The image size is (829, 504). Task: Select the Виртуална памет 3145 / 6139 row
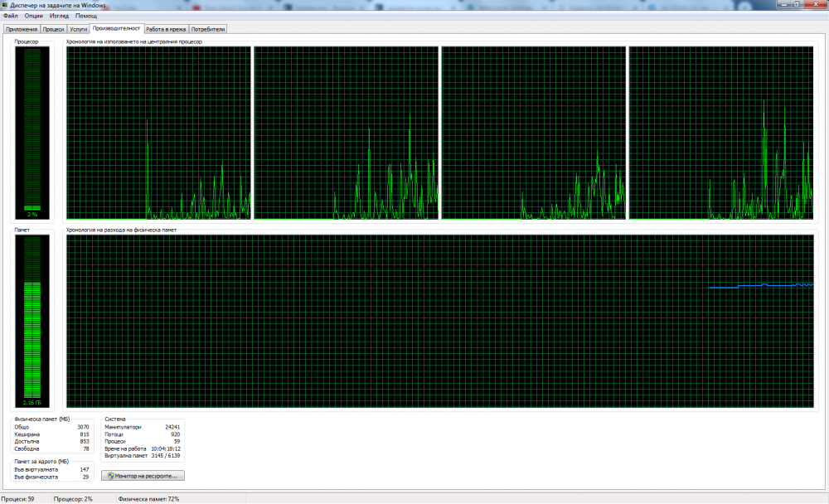coord(143,455)
